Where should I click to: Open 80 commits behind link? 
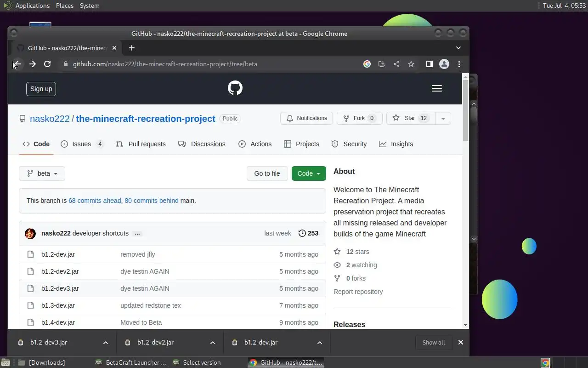tap(152, 201)
